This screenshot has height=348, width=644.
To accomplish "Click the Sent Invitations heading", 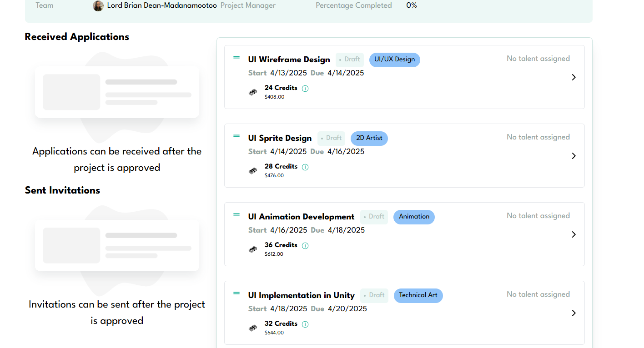I will coord(62,190).
